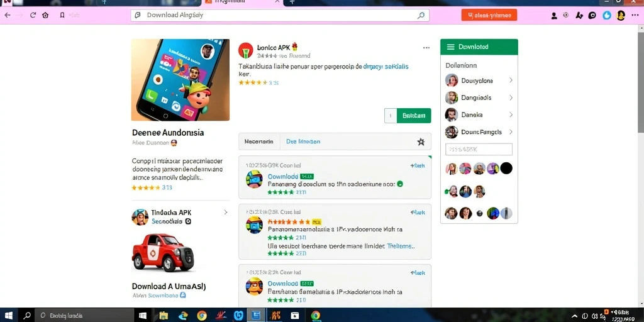Close the active browser tab
The image size is (644, 322).
[277, 2]
